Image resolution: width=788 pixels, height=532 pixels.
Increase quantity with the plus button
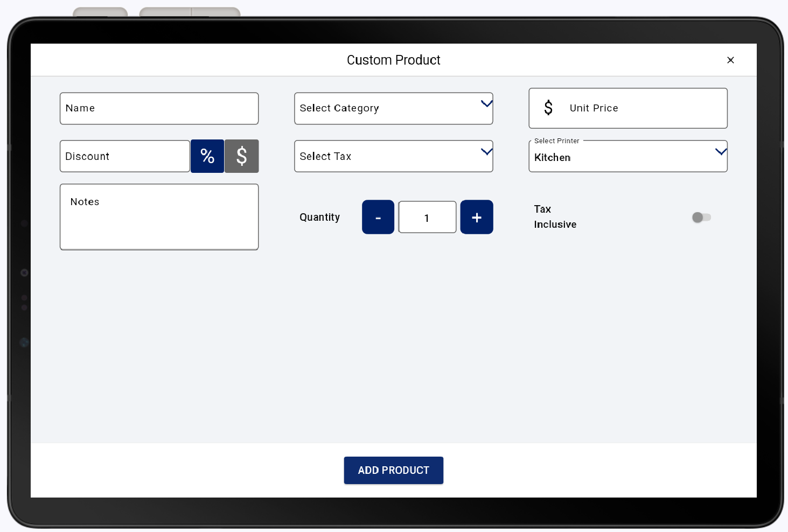(477, 217)
